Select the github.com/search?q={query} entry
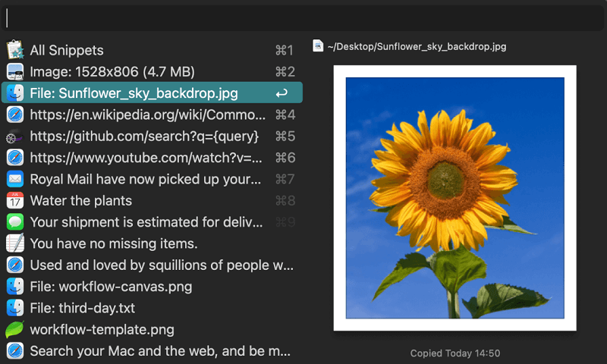The image size is (607, 364). click(x=144, y=136)
